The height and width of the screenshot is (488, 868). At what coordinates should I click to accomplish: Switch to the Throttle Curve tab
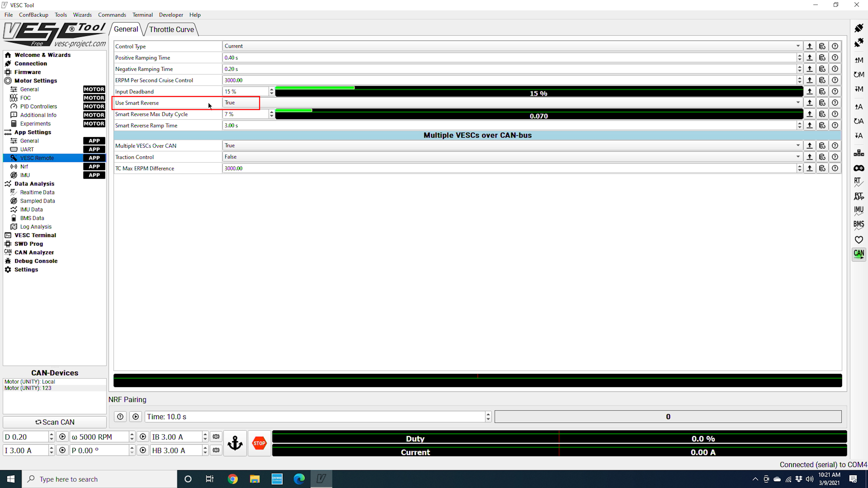pos(172,29)
